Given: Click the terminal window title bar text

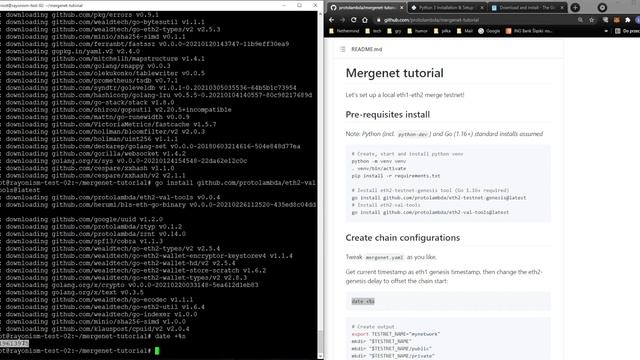Looking at the screenshot, I should pos(41,6).
